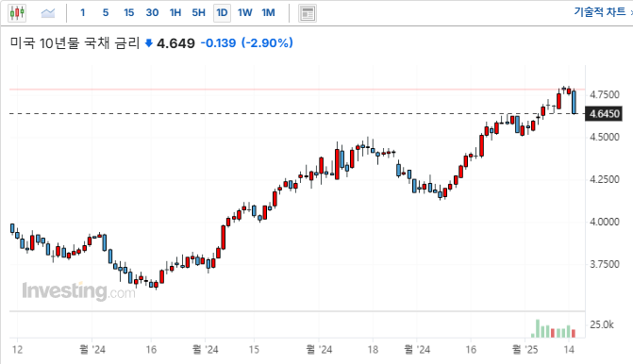Click the 4.5000 price axis label
Screen dimensions: 633x364
(x=605, y=137)
